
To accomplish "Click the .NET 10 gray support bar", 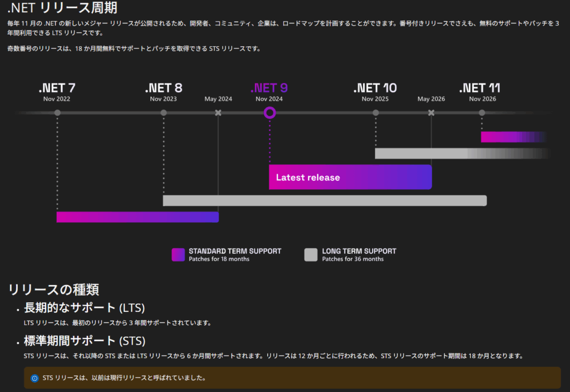I will [463, 154].
